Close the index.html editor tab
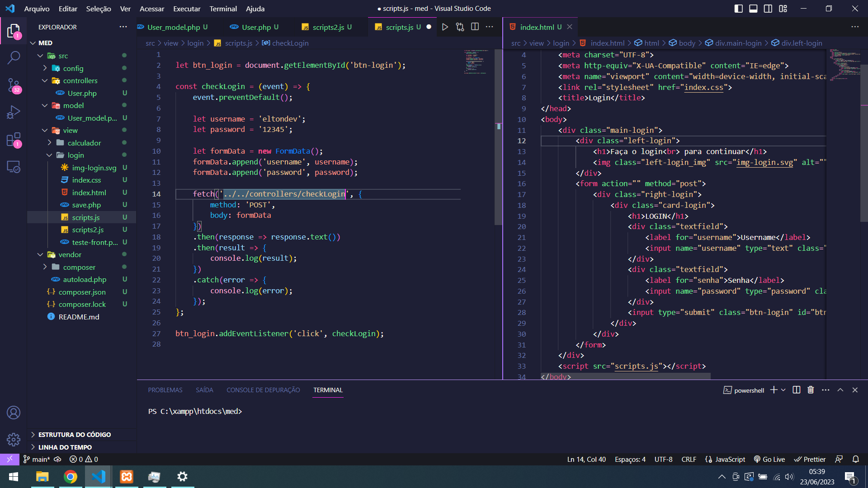The image size is (868, 488). 570,27
